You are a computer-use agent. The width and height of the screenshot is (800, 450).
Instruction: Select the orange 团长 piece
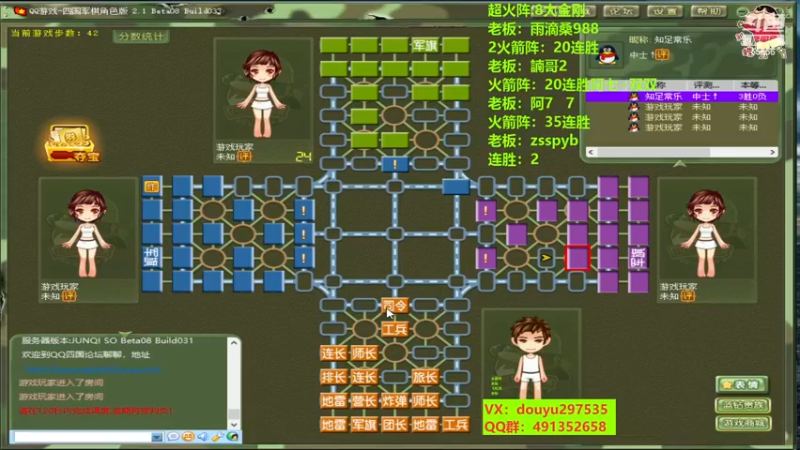394,424
